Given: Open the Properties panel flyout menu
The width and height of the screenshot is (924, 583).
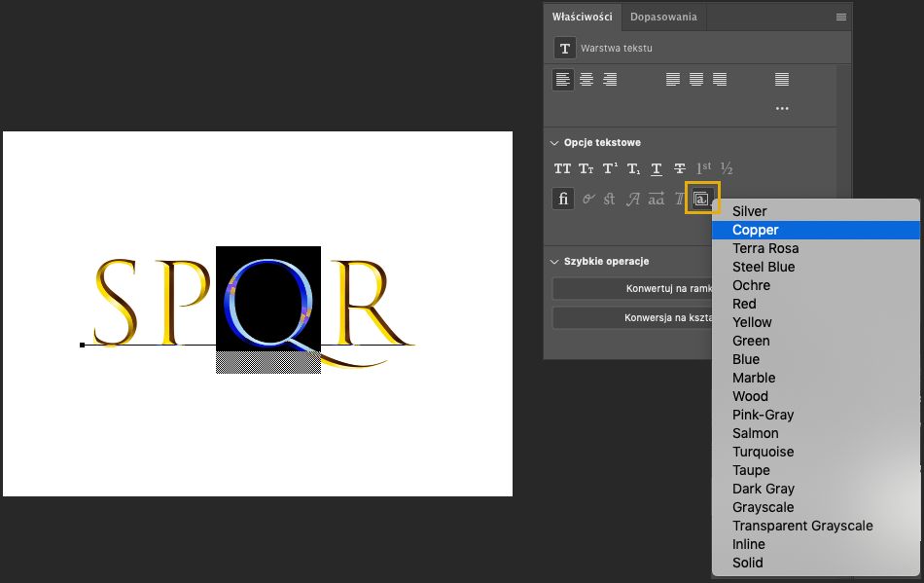Looking at the screenshot, I should (x=841, y=18).
